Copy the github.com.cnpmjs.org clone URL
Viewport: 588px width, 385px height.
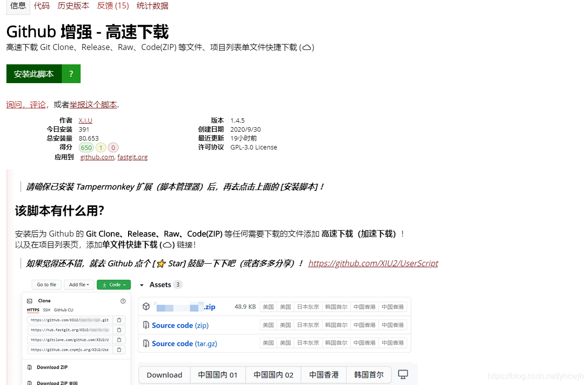119,350
